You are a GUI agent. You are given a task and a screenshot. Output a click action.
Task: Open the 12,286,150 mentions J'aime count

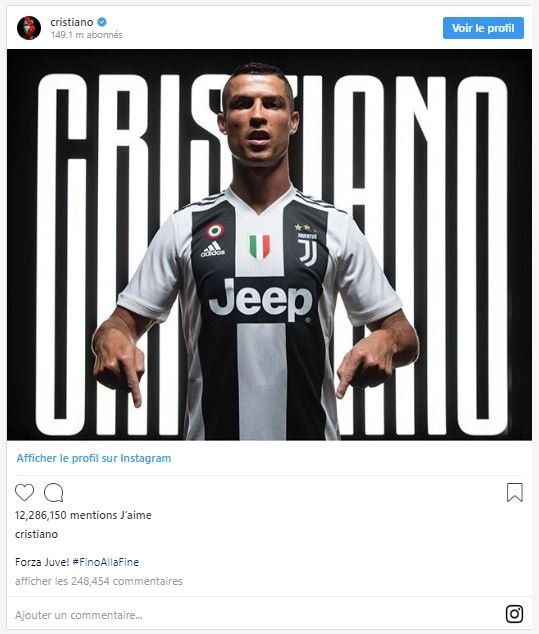(x=83, y=515)
